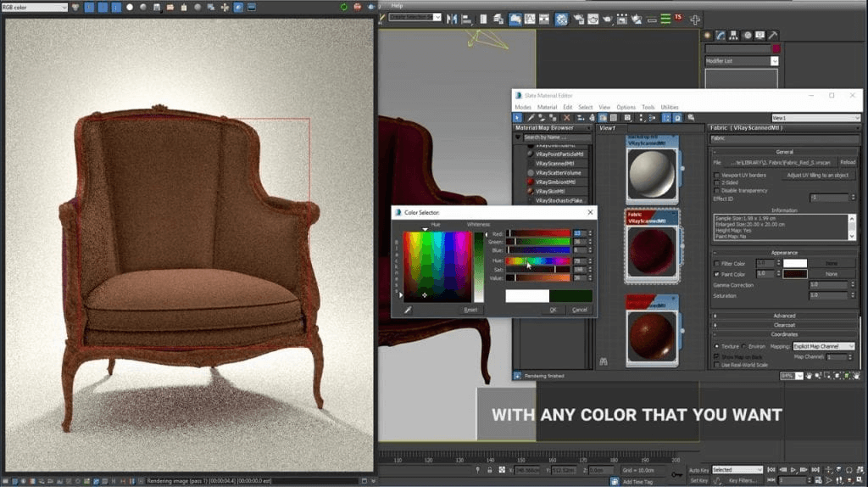Open the Modifier List dropdown
868x487 pixels.
tap(742, 61)
